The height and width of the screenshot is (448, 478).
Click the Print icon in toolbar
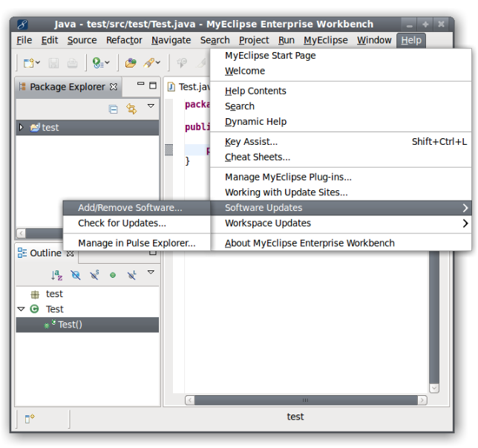click(x=72, y=63)
